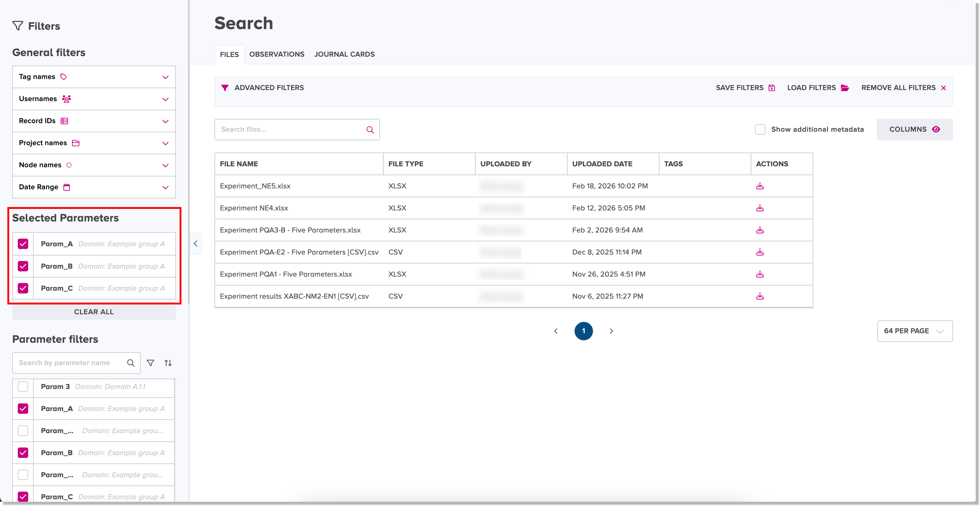The height and width of the screenshot is (506, 980).
Task: Toggle Param_B checkbox in Parameter filters list
Action: 23,453
